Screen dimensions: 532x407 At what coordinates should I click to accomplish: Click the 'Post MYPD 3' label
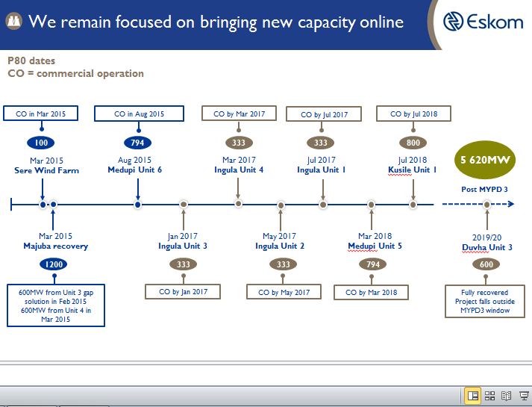coord(484,190)
